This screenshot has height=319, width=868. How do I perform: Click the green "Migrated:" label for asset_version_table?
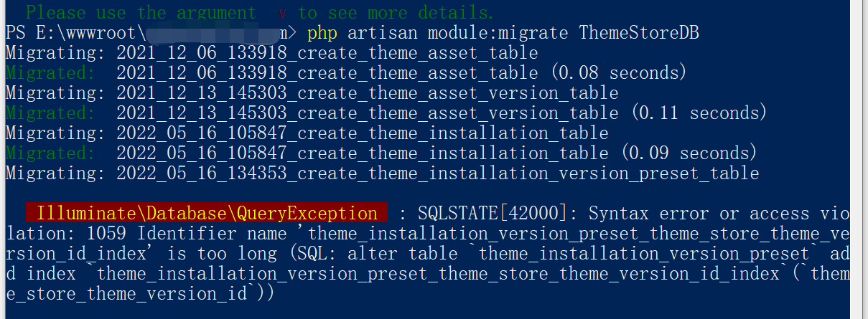point(49,113)
